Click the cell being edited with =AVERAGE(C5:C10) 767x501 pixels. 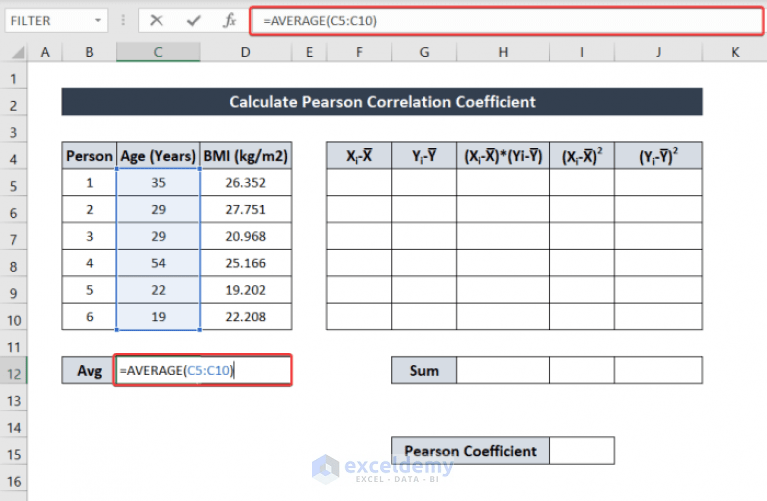[x=203, y=370]
